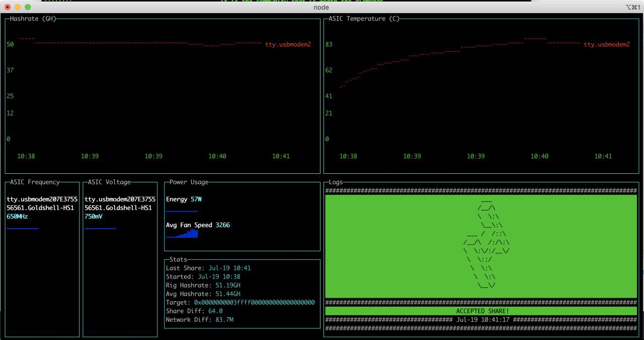The height and width of the screenshot is (340, 644).
Task: Click the 650MHz frequency value
Action: [17, 216]
